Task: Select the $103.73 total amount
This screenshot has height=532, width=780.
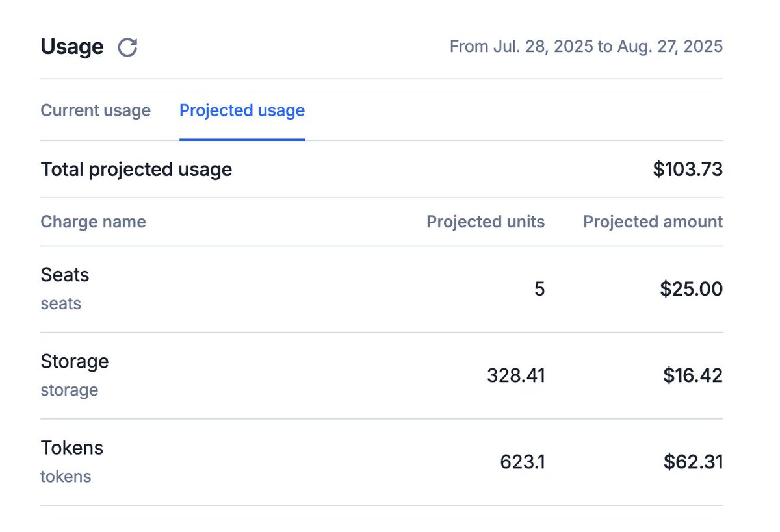Action: tap(688, 170)
